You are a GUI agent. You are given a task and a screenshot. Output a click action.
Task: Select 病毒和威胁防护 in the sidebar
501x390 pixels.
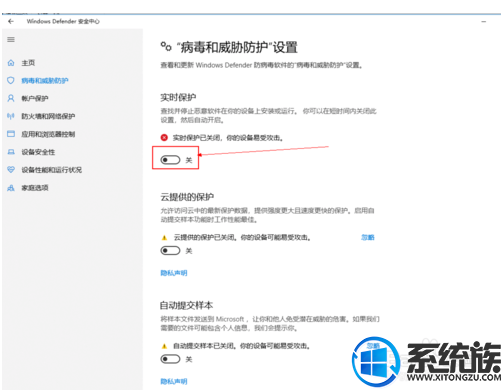pyautogui.click(x=45, y=80)
